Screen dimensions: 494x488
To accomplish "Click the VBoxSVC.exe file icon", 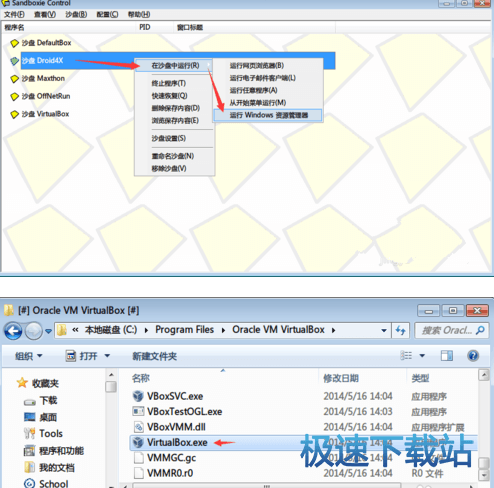I will point(138,396).
